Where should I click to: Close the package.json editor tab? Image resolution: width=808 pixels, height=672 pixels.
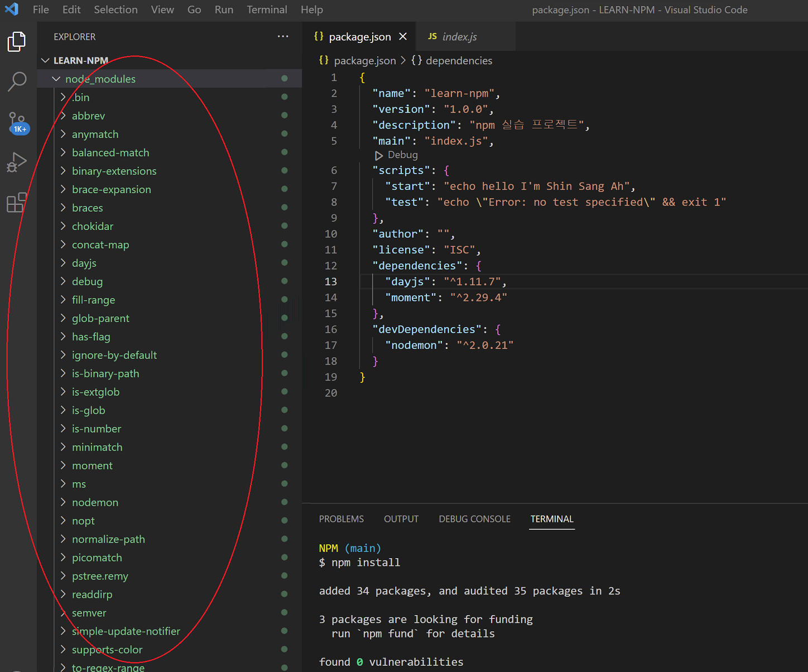tap(403, 36)
